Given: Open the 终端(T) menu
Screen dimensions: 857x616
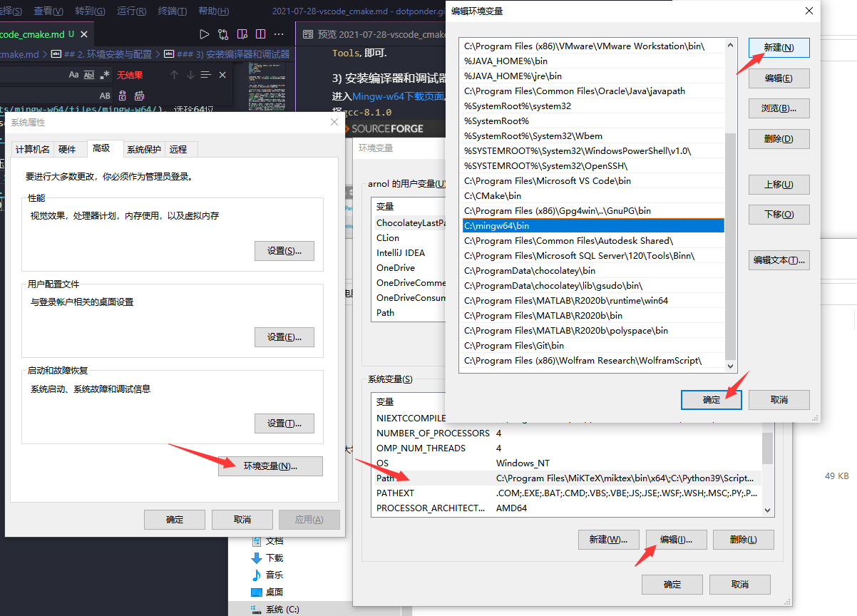Looking at the screenshot, I should (172, 11).
